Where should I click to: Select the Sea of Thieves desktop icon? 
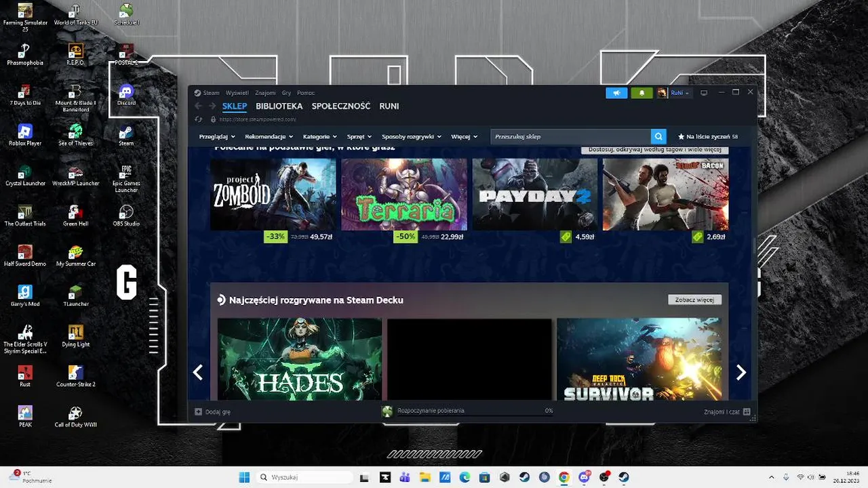tap(75, 134)
